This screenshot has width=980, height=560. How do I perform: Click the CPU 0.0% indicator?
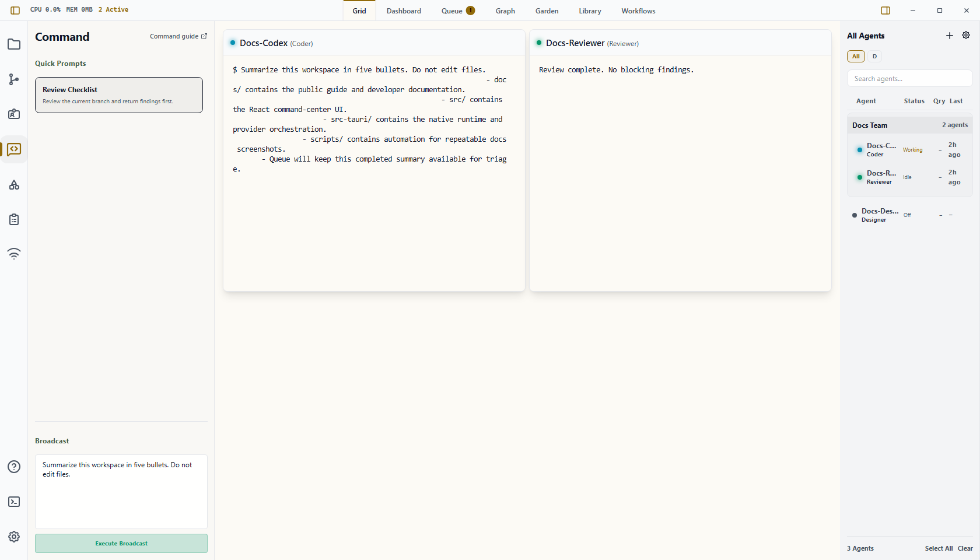[45, 9]
